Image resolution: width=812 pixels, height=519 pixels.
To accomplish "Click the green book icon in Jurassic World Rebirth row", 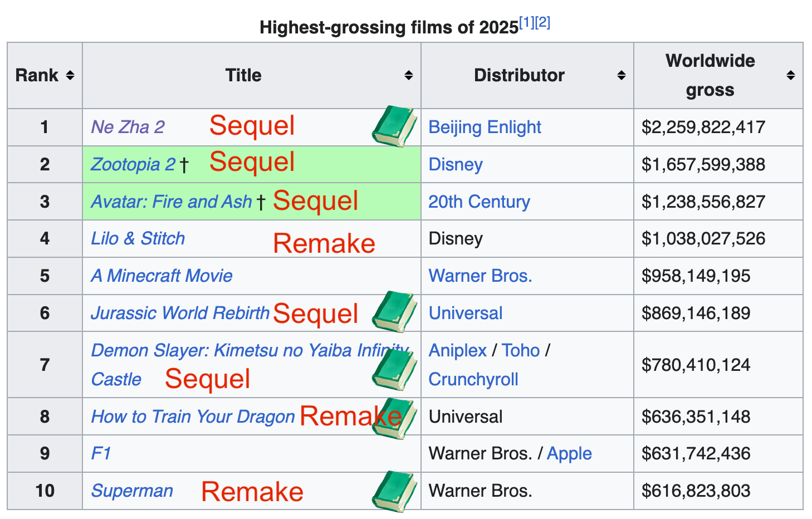I will click(394, 312).
